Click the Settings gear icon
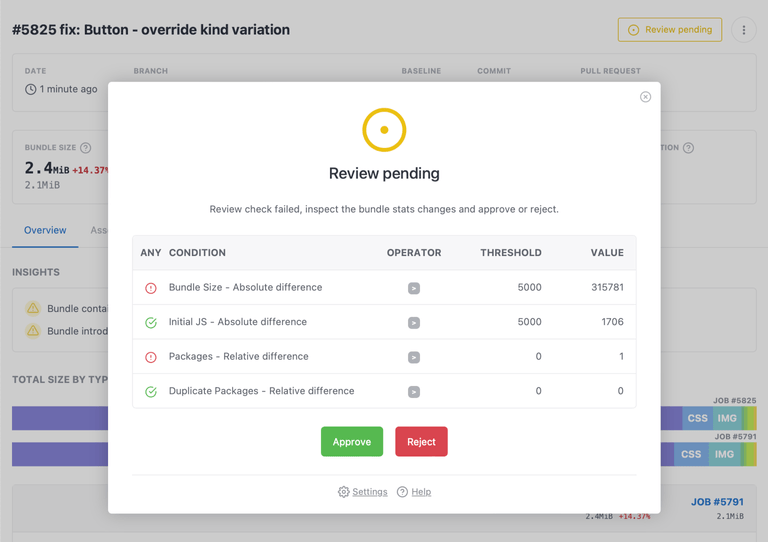 pyautogui.click(x=343, y=492)
